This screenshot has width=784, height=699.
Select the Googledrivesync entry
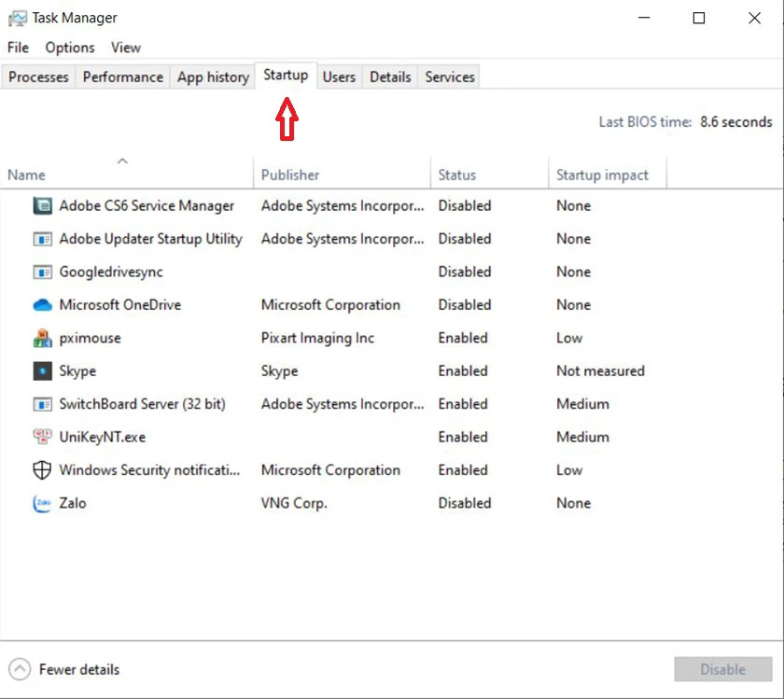click(111, 272)
